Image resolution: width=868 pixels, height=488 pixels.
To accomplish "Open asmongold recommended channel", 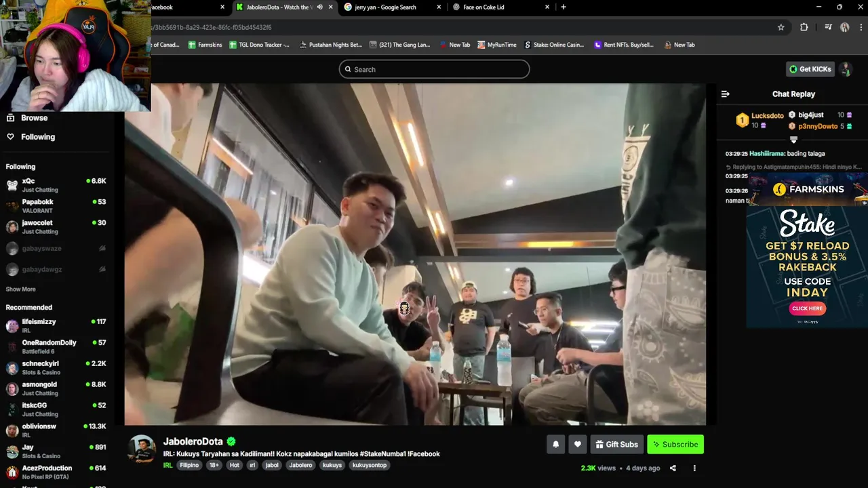I will click(x=56, y=389).
